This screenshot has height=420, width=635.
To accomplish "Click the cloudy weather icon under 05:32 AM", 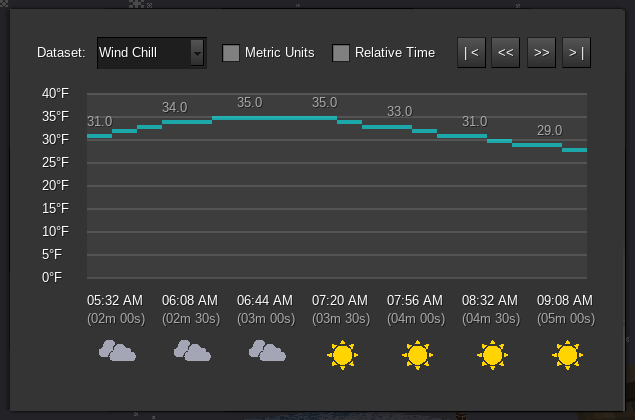I will pos(117,351).
